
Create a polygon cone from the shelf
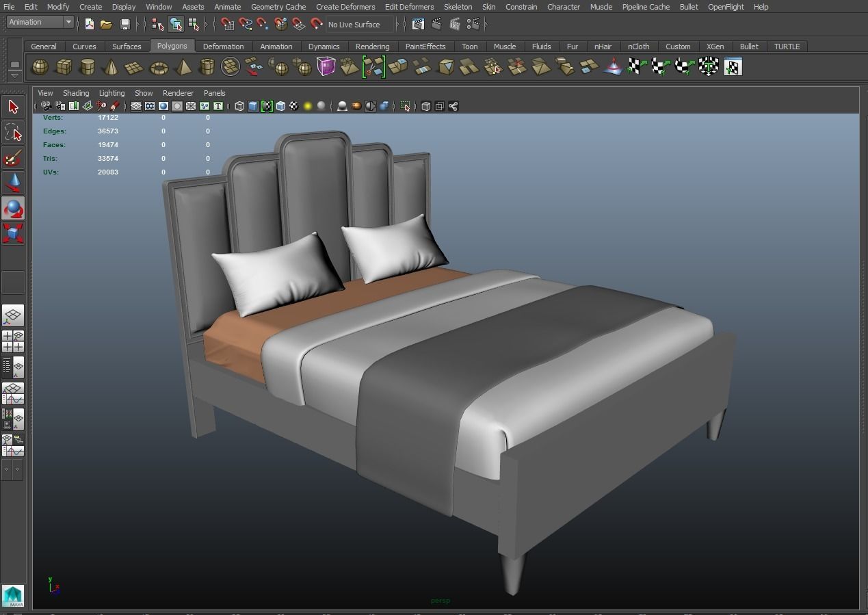[x=111, y=67]
